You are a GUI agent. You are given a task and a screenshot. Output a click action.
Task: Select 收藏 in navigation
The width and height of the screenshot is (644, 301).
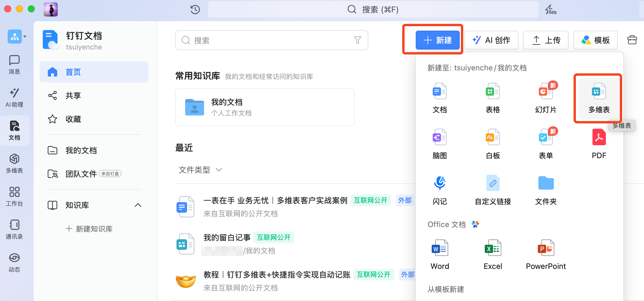coord(94,119)
